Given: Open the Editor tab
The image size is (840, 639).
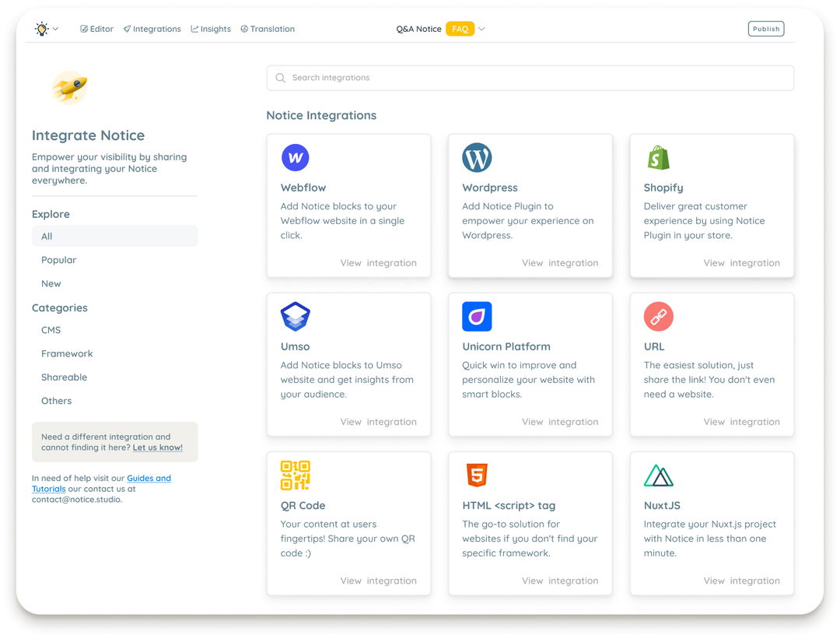Looking at the screenshot, I should 97,29.
